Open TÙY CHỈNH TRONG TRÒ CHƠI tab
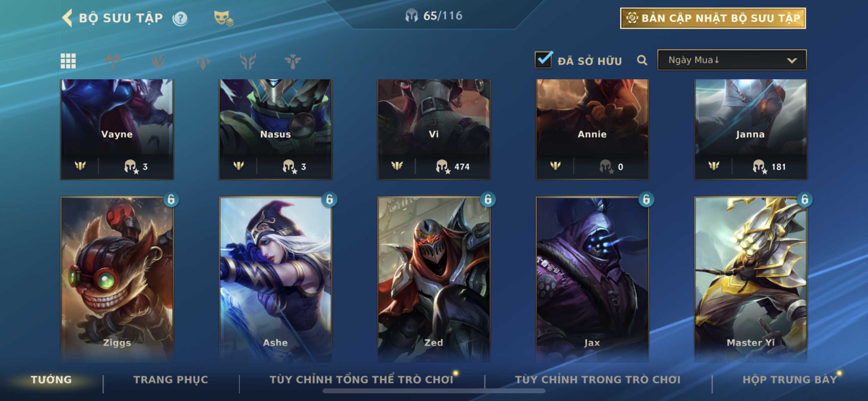This screenshot has width=868, height=401. (597, 379)
